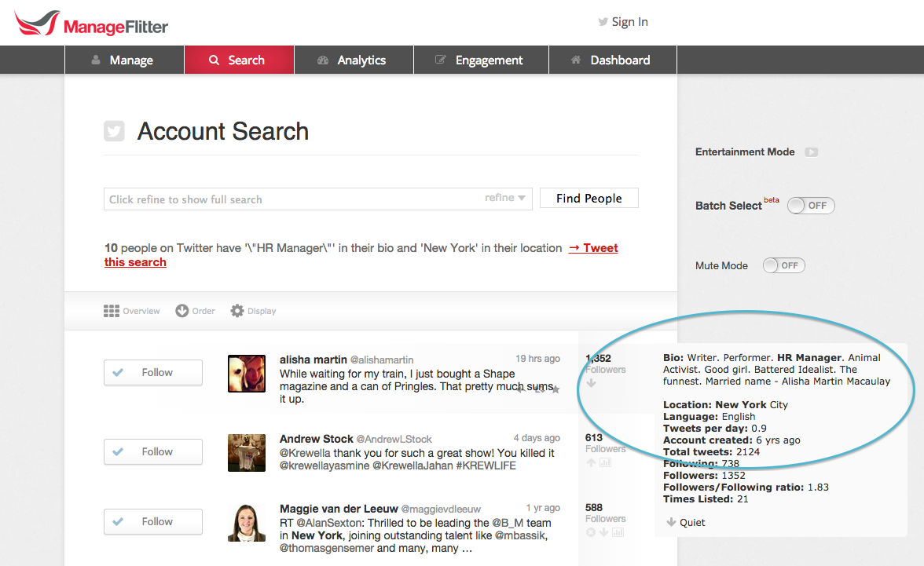Focus the account search input field
Screen dimensions: 924x566
pos(318,199)
